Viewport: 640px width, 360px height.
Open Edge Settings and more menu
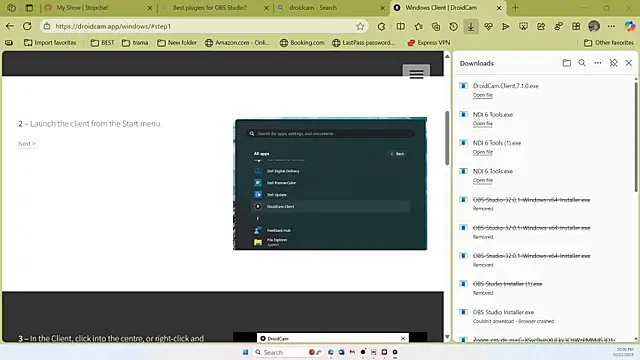tap(611, 26)
